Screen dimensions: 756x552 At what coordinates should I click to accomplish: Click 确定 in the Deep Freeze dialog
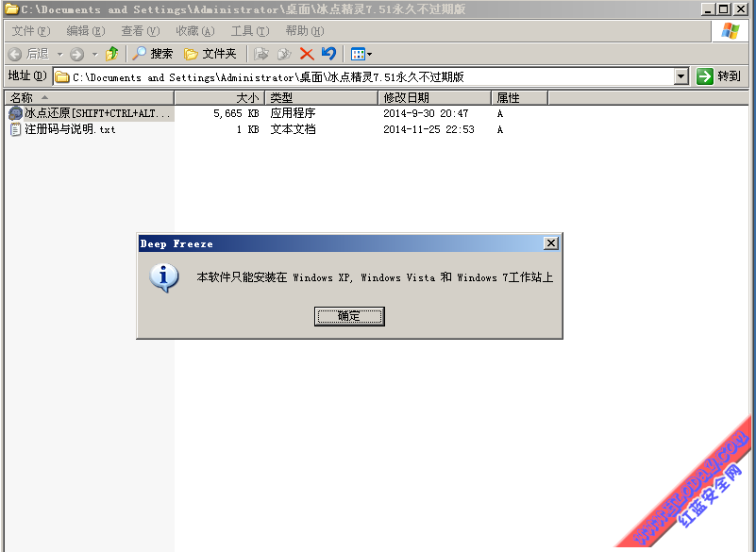[x=349, y=316]
